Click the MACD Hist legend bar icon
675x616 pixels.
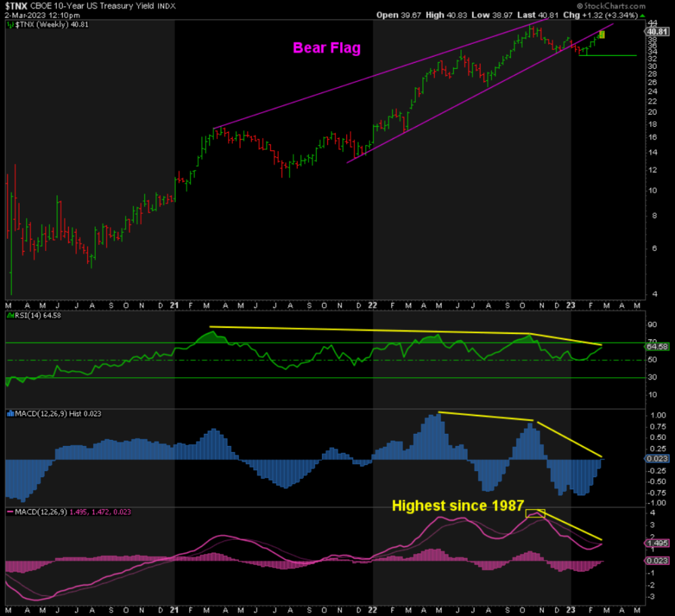pos(10,414)
